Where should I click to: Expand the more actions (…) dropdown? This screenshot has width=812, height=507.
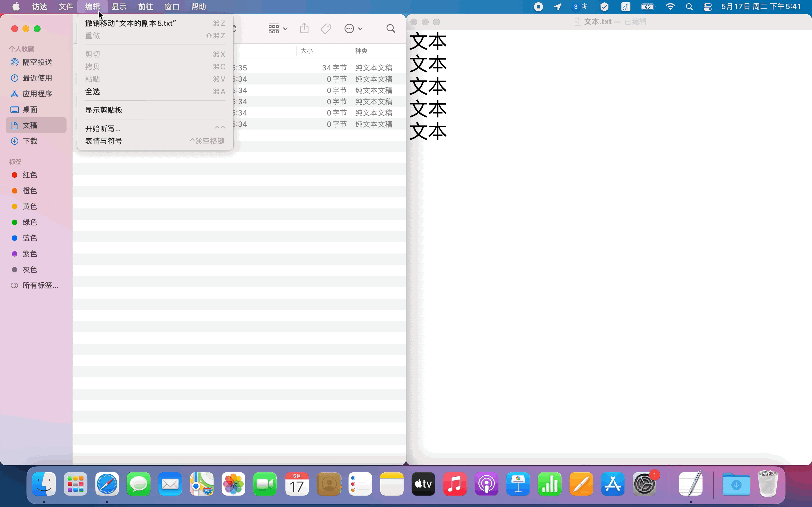353,28
